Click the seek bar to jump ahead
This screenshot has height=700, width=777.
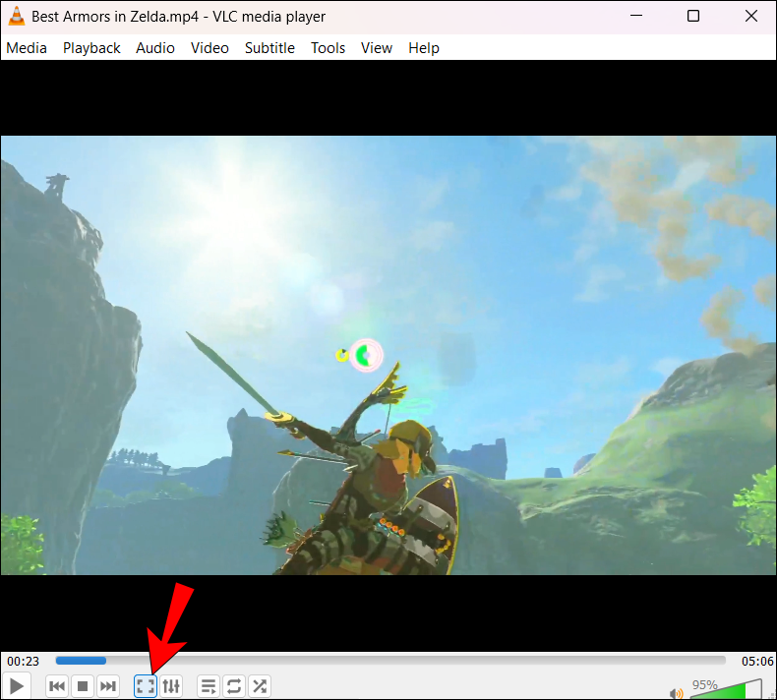point(393,661)
